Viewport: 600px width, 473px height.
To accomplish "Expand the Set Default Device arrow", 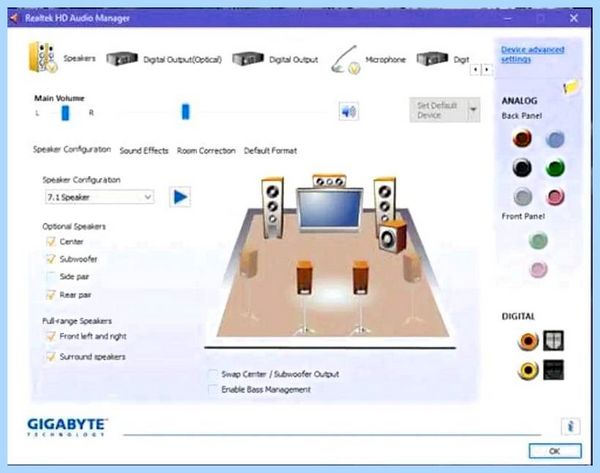I will coord(473,110).
